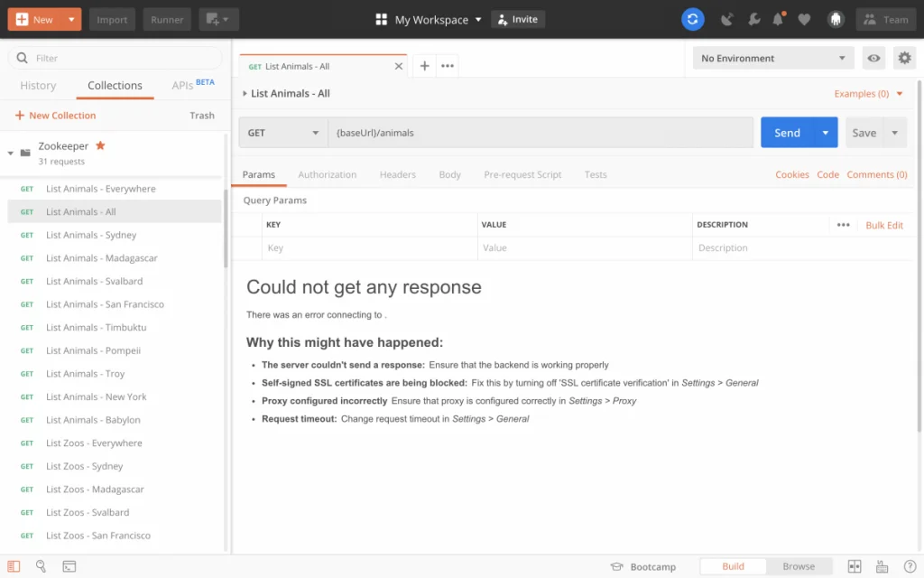Toggle the sidebar with the bottom-left icon

(x=14, y=566)
